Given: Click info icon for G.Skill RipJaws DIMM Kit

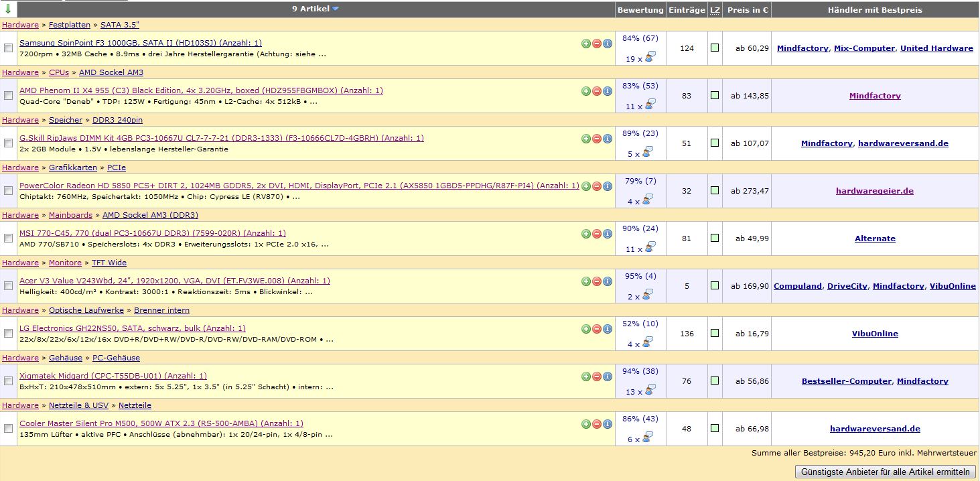Looking at the screenshot, I should tap(608, 139).
